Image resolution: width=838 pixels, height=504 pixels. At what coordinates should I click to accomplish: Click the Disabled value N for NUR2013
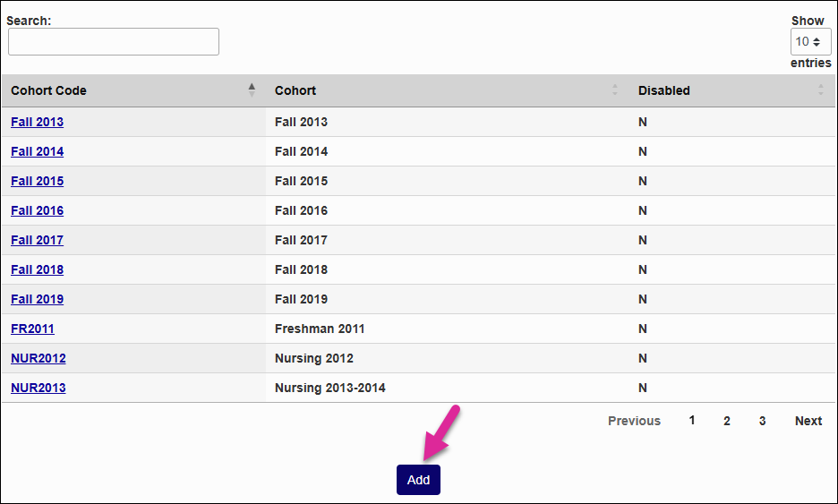point(643,388)
